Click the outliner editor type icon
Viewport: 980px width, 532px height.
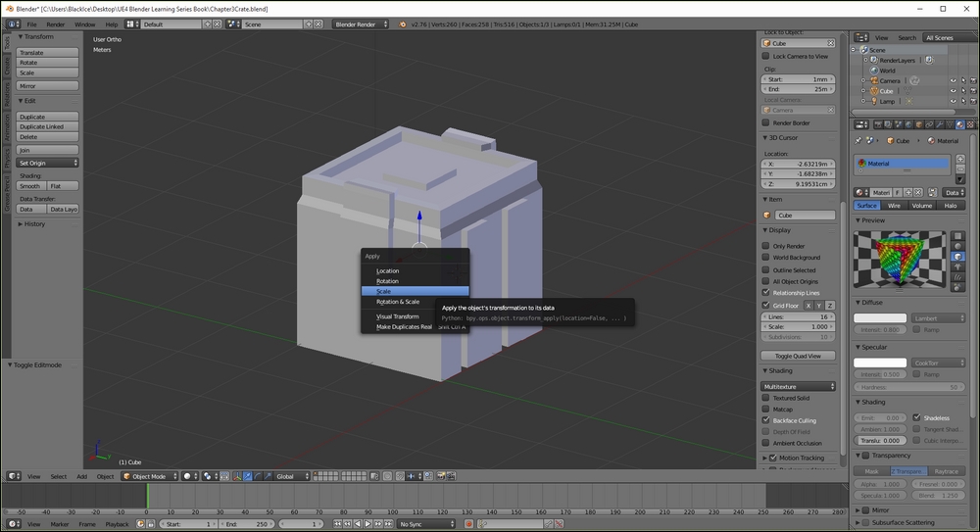pos(861,37)
